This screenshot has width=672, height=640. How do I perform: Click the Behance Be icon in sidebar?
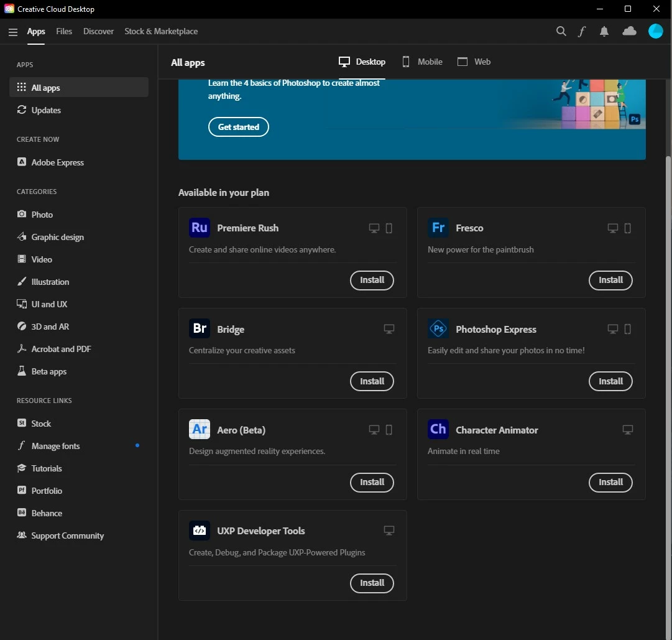pyautogui.click(x=21, y=512)
